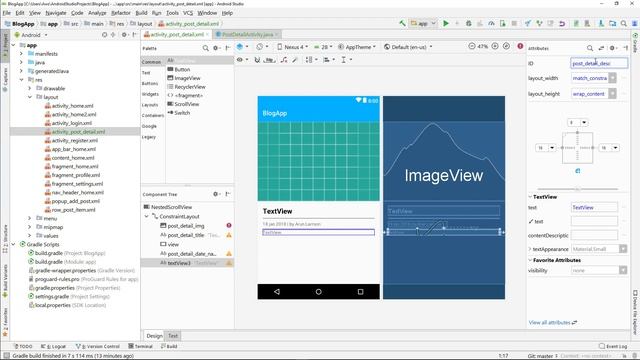Image resolution: width=640 pixels, height=360 pixels.
Task: Click Infer Constraints magic wand icon
Action: coord(295,60)
